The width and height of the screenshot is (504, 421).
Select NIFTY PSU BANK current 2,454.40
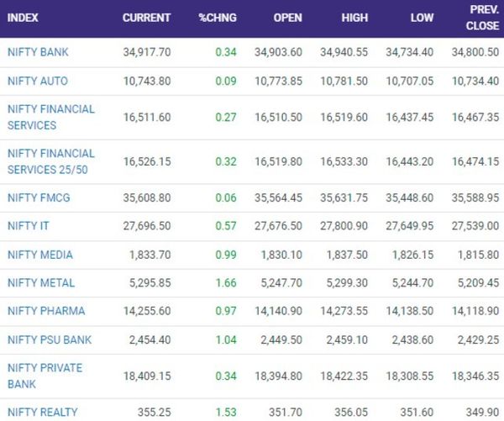(x=150, y=339)
